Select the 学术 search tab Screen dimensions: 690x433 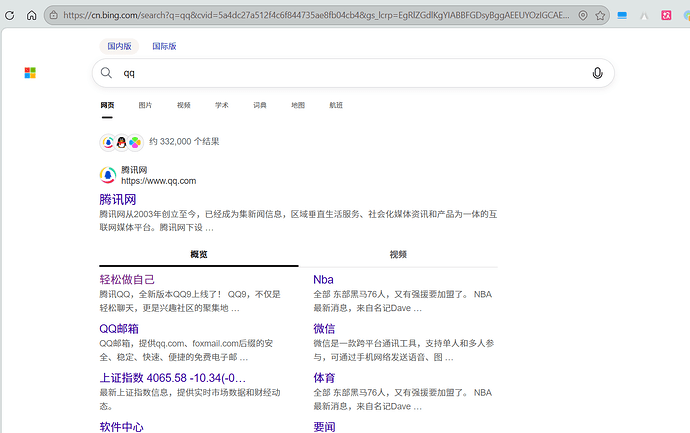click(222, 105)
